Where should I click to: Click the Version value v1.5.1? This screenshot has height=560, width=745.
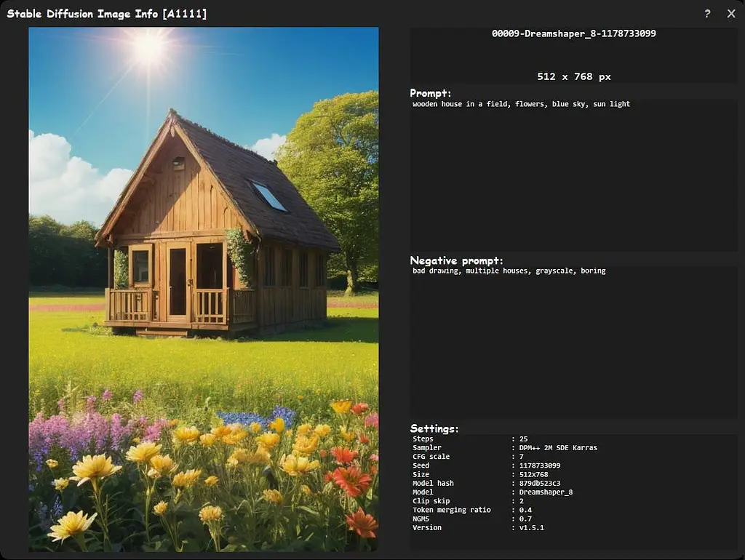tap(531, 527)
